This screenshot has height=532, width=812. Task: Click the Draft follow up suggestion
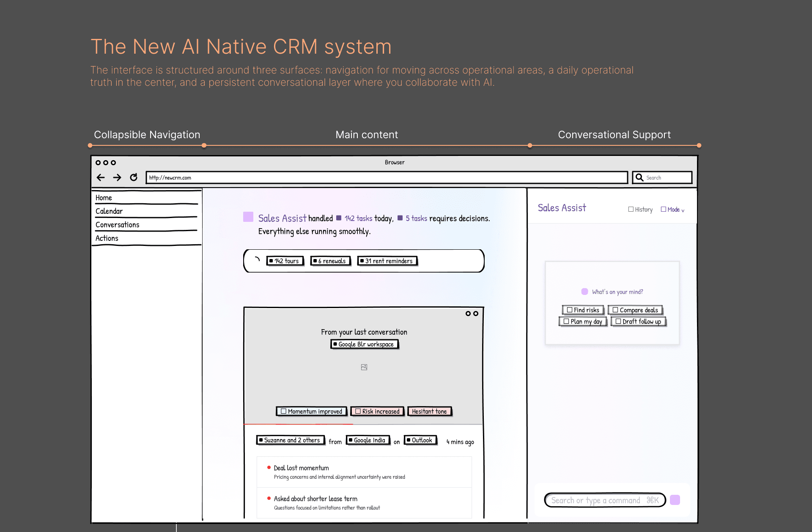point(639,322)
